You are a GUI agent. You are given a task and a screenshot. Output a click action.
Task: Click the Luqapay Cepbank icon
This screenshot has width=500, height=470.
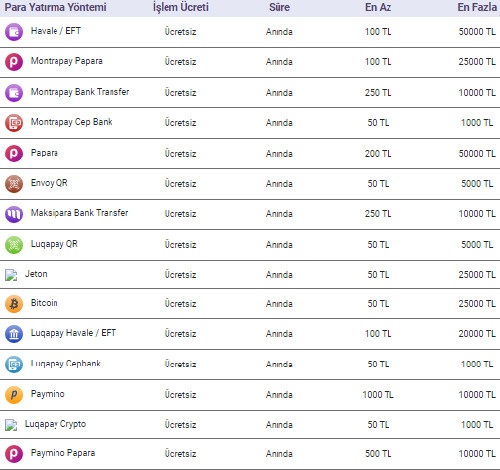tap(14, 364)
